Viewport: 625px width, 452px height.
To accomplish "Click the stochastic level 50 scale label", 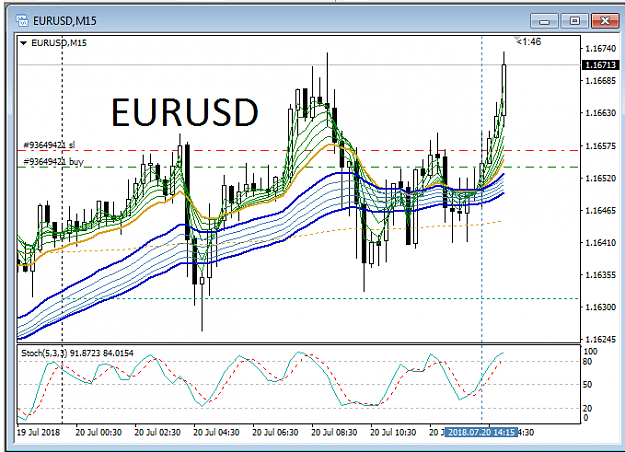I will [x=587, y=385].
